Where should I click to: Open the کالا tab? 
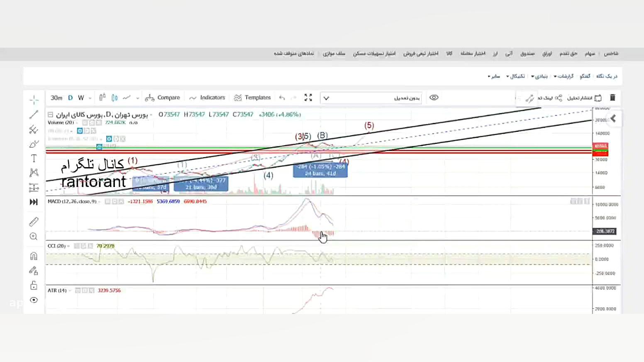tap(449, 53)
